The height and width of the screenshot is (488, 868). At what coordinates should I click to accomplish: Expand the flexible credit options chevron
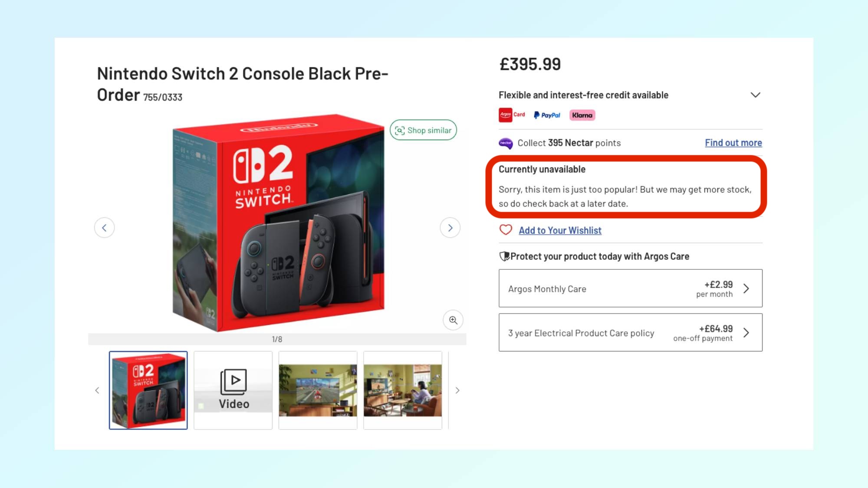[x=755, y=95]
